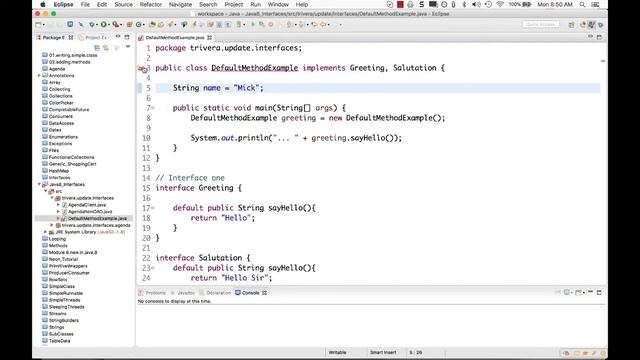640x360 pixels.
Task: Open the Window menu
Action: tap(278, 4)
